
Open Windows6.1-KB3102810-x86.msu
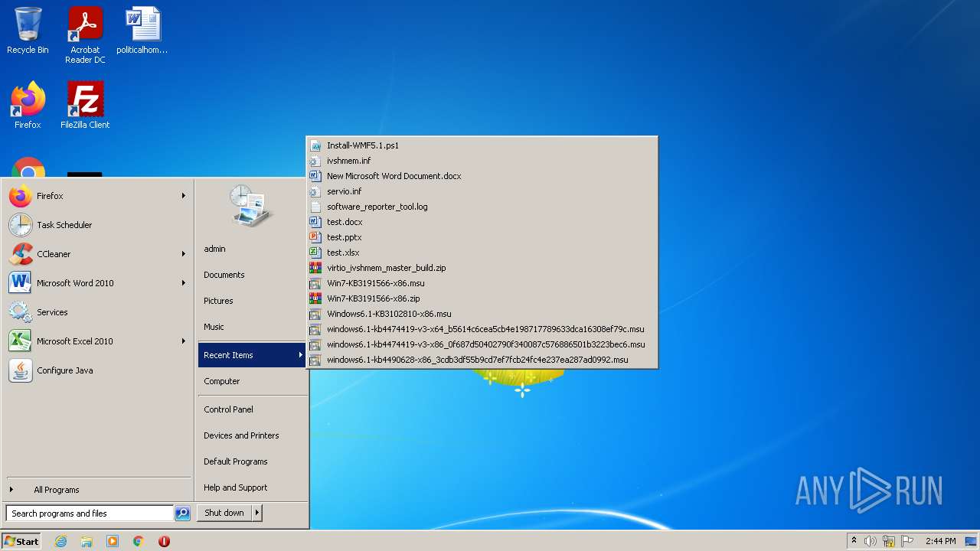[482, 314]
